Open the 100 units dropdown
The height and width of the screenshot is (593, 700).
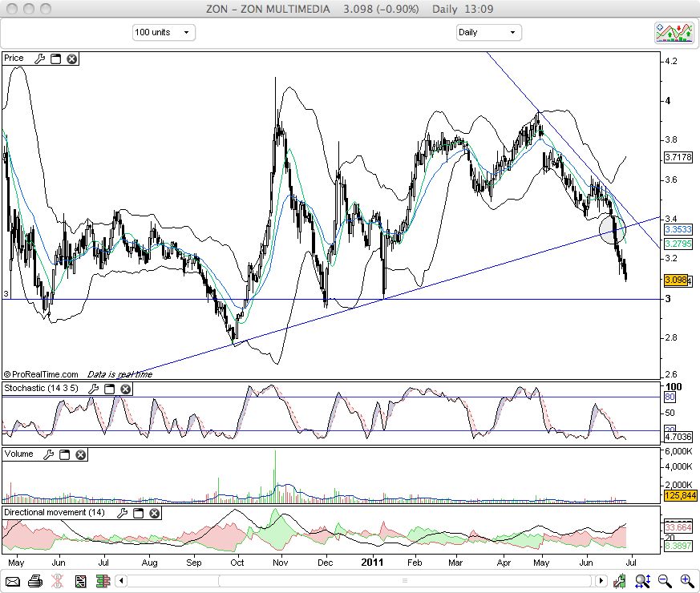pyautogui.click(x=164, y=33)
